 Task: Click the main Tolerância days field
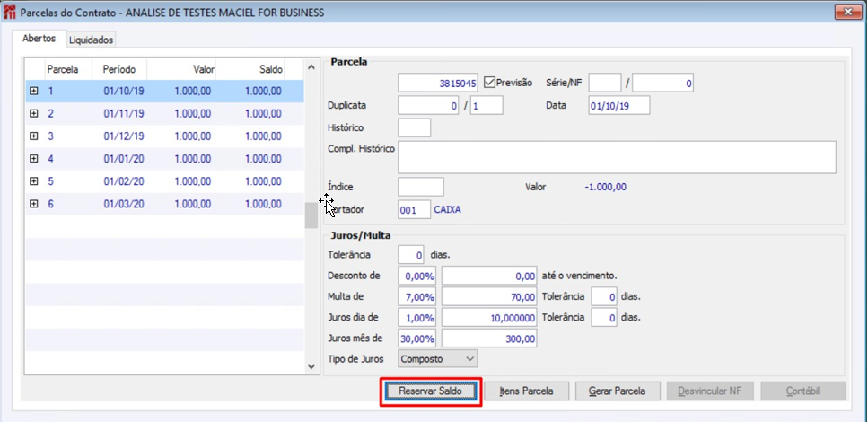(411, 255)
